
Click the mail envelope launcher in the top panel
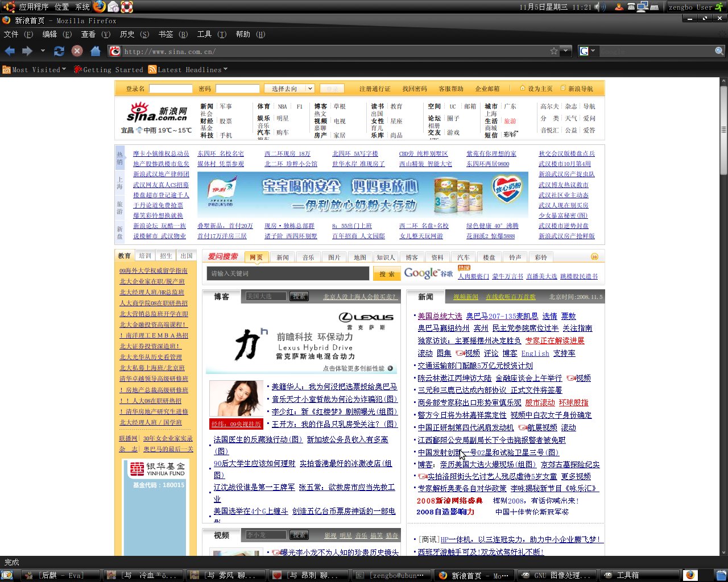113,7
